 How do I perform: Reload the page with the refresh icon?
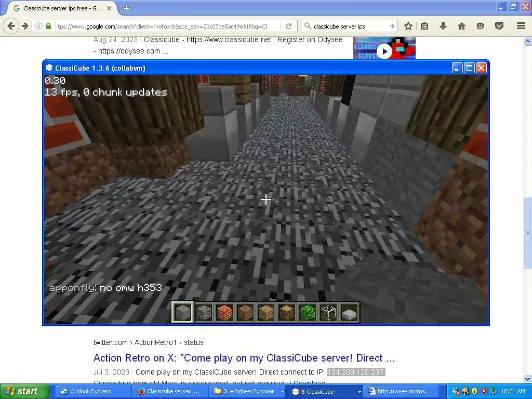(289, 26)
